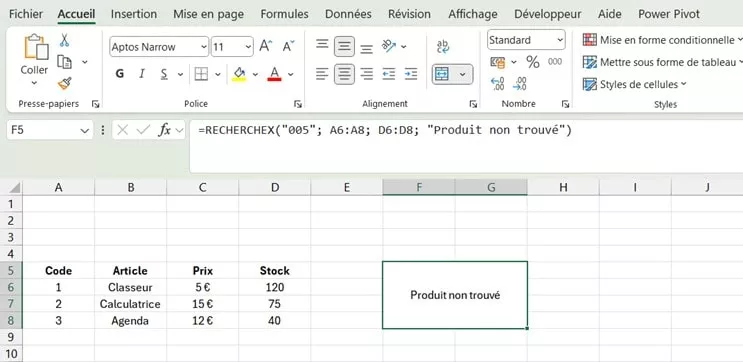743x362 pixels.
Task: Open the Nombre dialog launcher
Action: click(565, 104)
